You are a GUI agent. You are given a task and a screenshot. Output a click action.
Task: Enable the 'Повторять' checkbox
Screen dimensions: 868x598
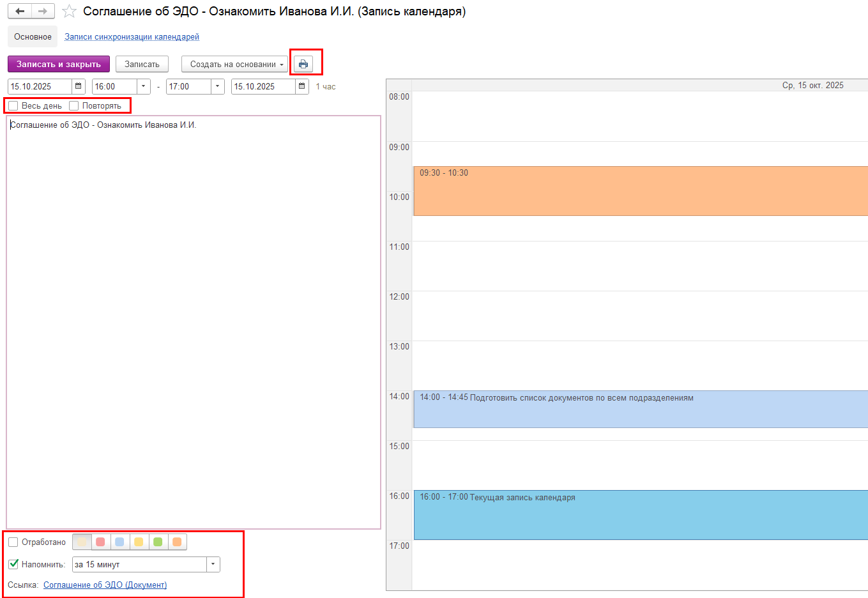pos(74,106)
